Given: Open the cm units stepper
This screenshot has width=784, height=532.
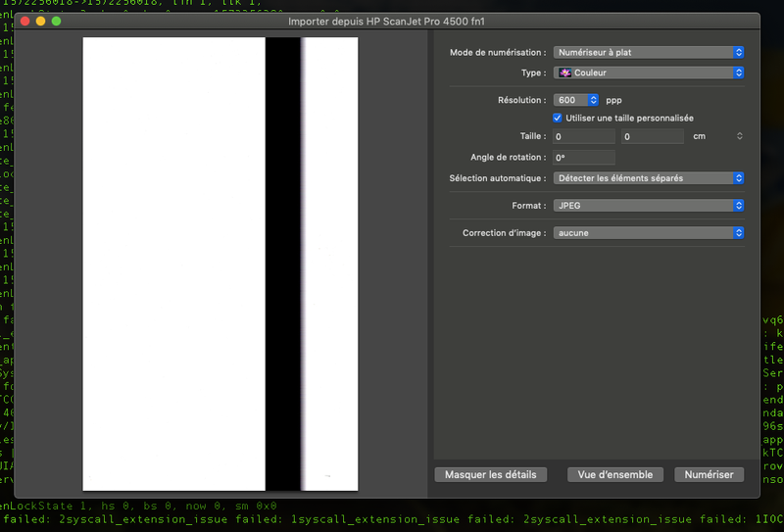Looking at the screenshot, I should point(740,136).
